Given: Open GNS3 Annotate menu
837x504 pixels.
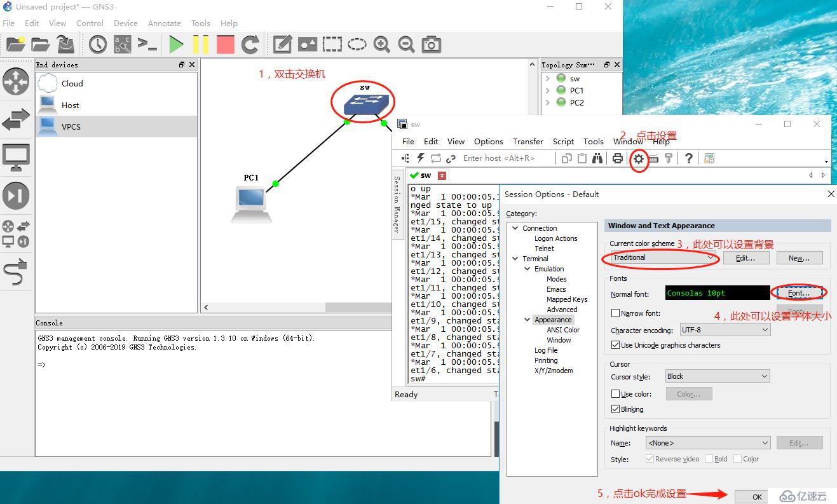Looking at the screenshot, I should click(165, 23).
